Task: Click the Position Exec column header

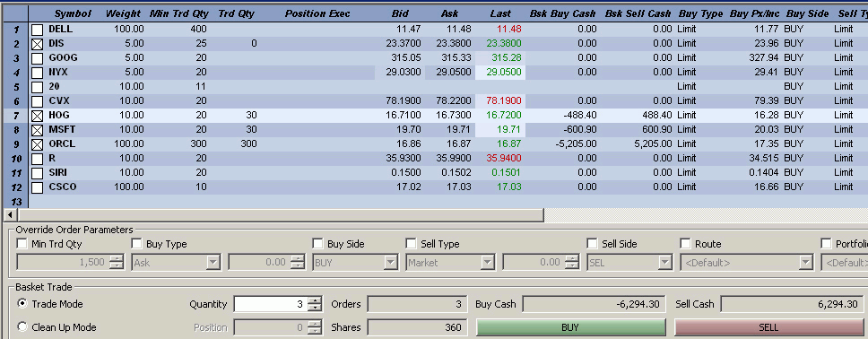Action: coord(317,13)
